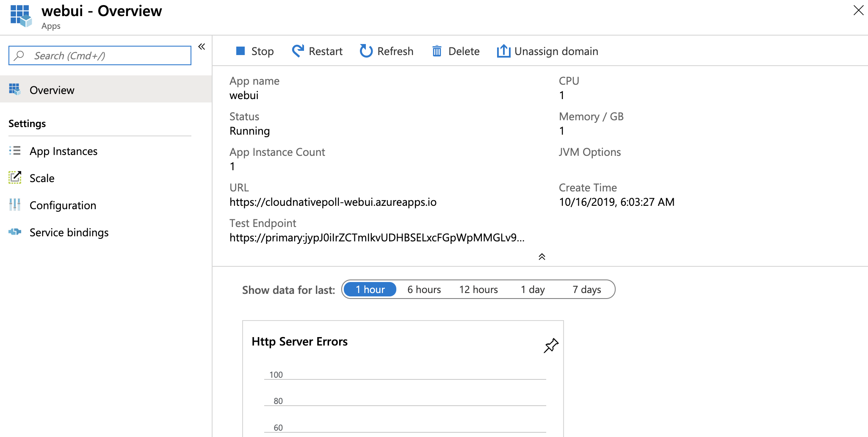This screenshot has width=868, height=437.
Task: Open the cloudnativepoll-webui.azureapps.io URL
Action: tap(333, 202)
